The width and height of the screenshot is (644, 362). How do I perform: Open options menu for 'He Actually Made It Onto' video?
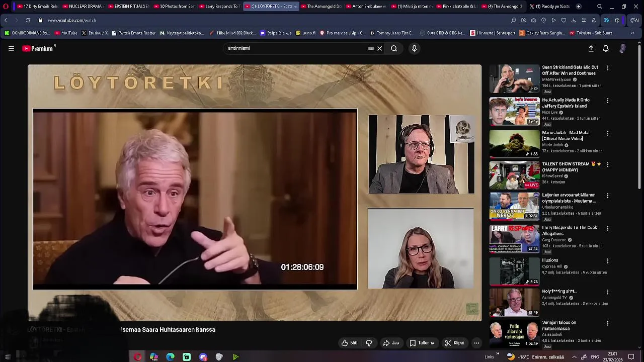[x=607, y=101]
